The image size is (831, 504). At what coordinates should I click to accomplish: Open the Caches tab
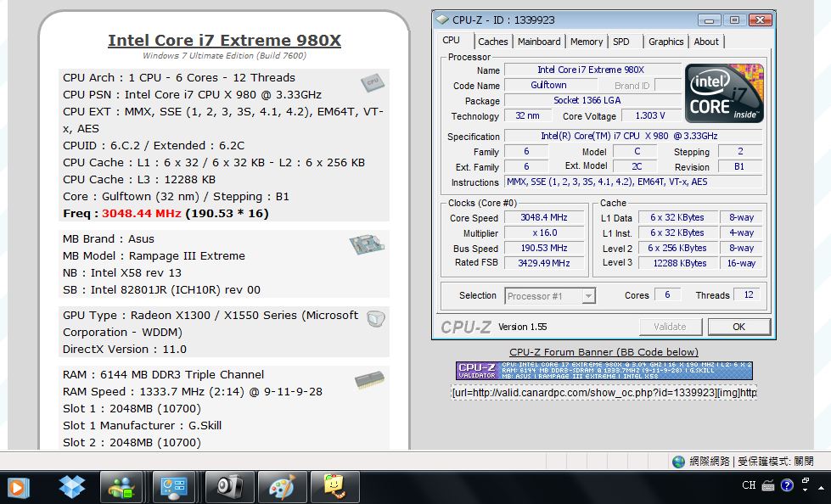pyautogui.click(x=493, y=42)
